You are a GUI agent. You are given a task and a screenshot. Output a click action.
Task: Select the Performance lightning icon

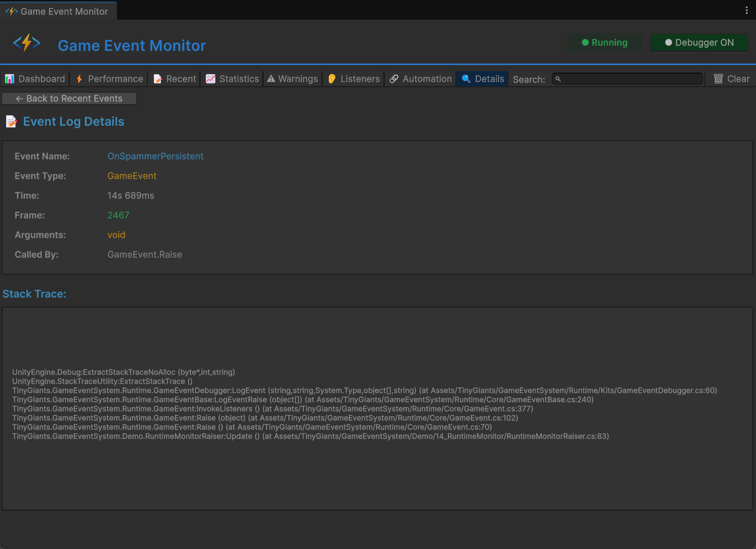click(x=79, y=79)
